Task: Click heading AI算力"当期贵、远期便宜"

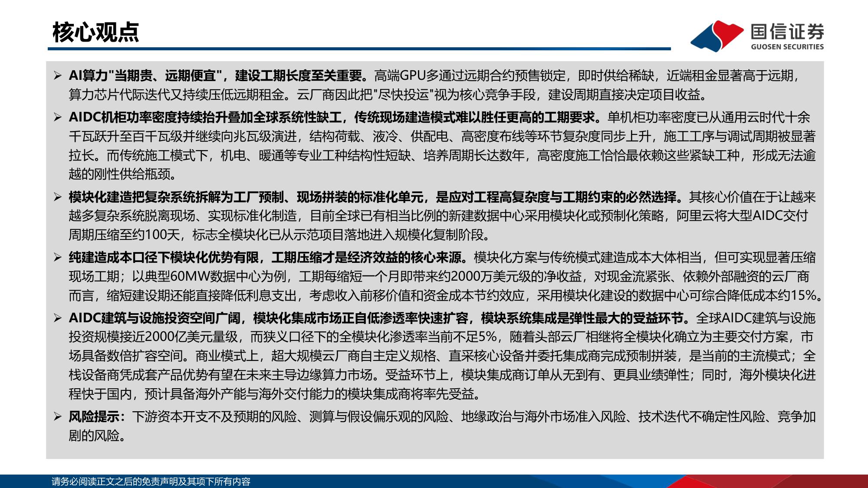Action: point(145,76)
